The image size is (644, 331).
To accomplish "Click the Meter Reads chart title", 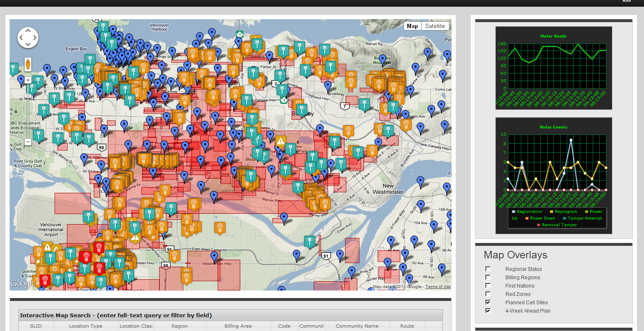I will 553,36.
